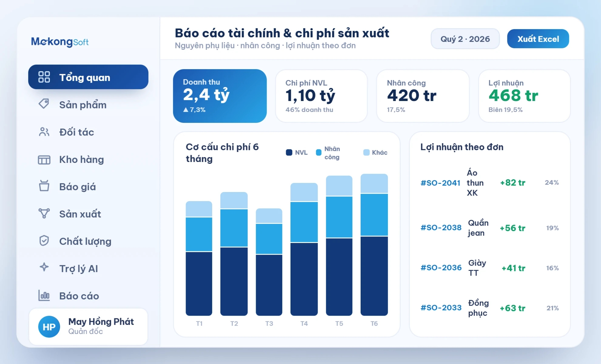Screen dimensions: 601x364
Task: Open order #SO-2041 link
Action: pyautogui.click(x=440, y=183)
